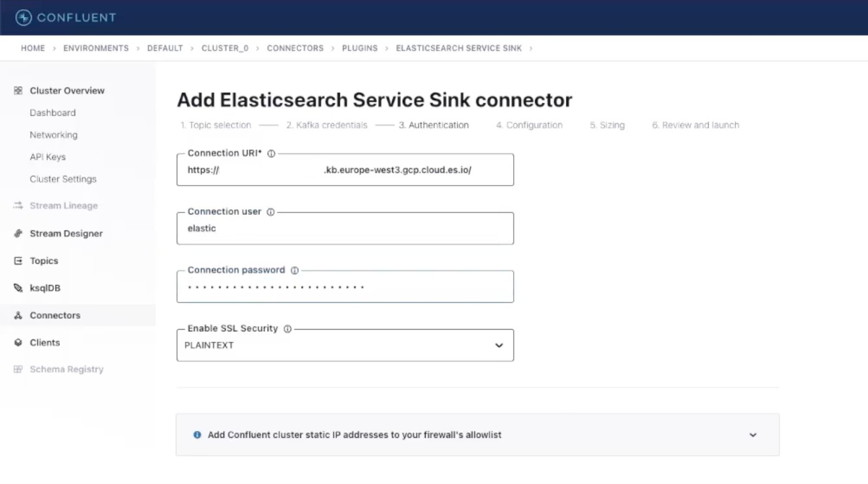The image size is (868, 484).
Task: Open the Enable SSL Security dropdown
Action: point(345,346)
